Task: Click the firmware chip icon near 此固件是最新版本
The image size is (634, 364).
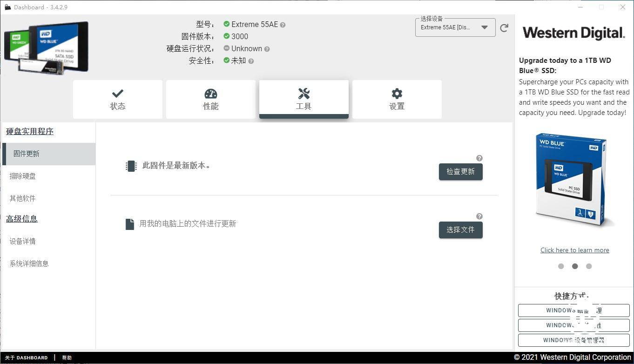Action: click(x=131, y=166)
